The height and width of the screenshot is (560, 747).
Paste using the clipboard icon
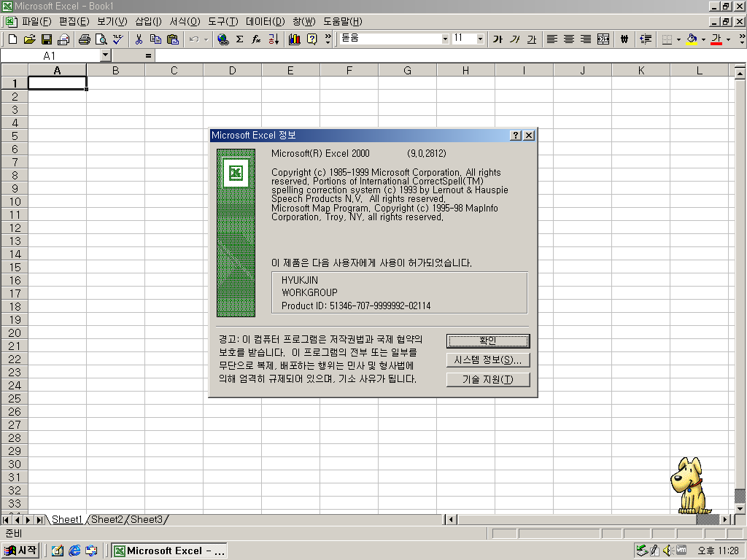pos(172,39)
